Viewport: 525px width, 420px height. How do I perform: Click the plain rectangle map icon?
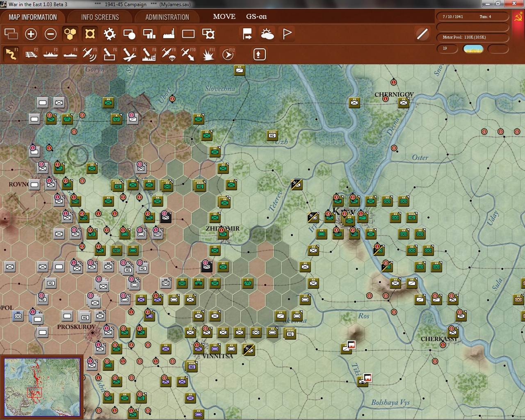coord(188,34)
